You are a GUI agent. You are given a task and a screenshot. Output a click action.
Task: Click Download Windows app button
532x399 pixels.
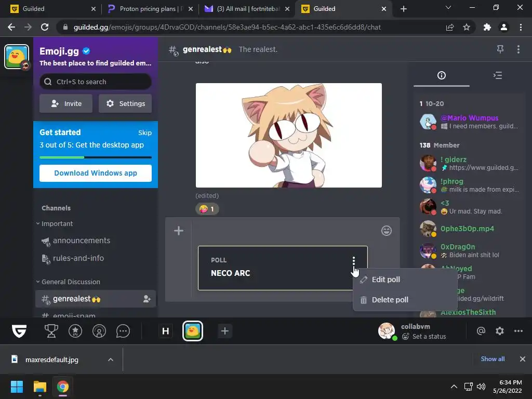[96, 173]
